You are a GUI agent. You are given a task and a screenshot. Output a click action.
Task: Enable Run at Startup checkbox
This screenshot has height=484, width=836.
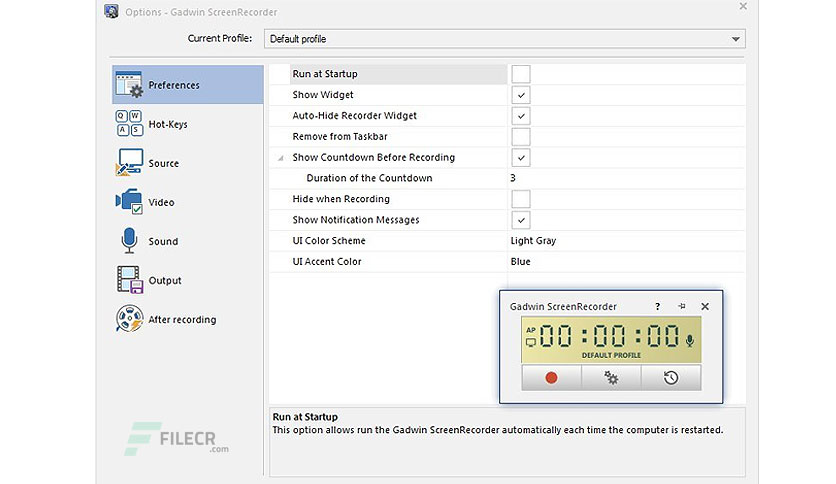click(x=521, y=74)
